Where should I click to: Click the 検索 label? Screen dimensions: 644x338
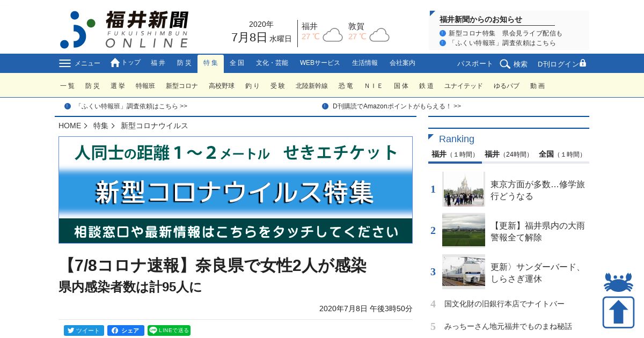pyautogui.click(x=521, y=64)
